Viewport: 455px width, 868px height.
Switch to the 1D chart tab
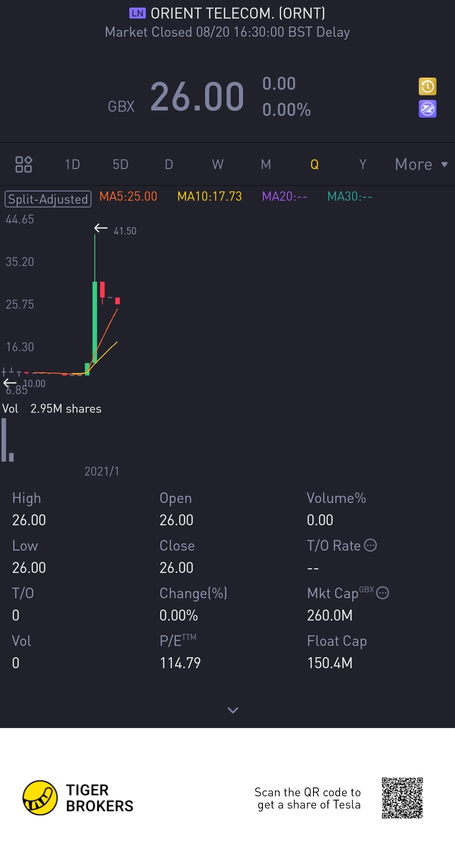(72, 164)
